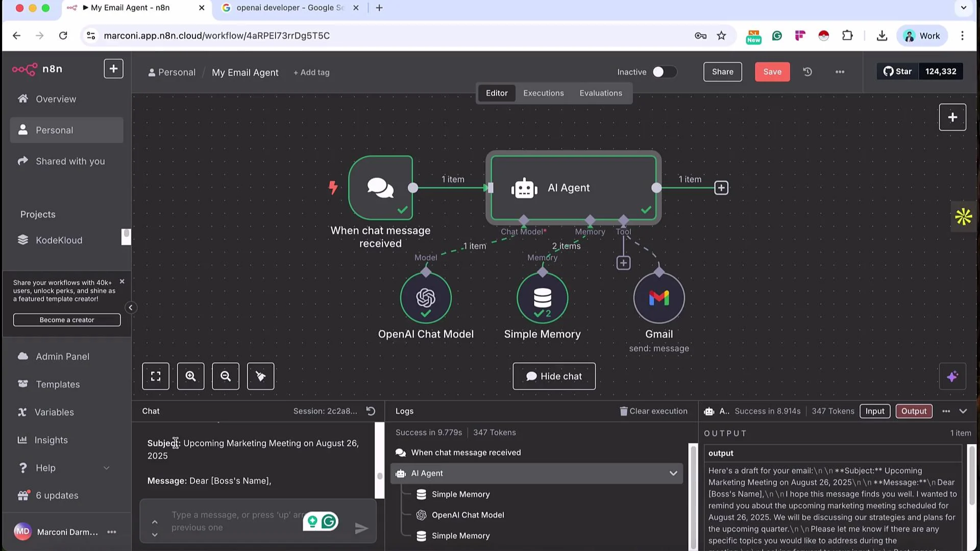Select the Gmail node
Viewport: 980px width, 551px height.
click(659, 298)
